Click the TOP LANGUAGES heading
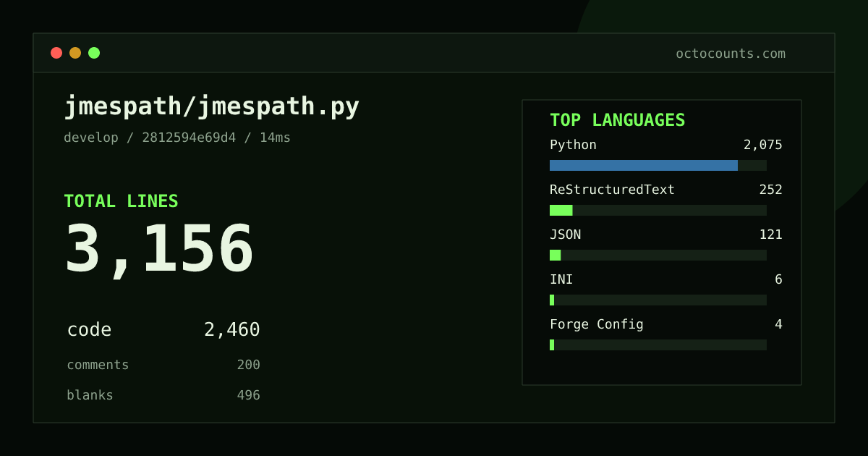 [617, 120]
